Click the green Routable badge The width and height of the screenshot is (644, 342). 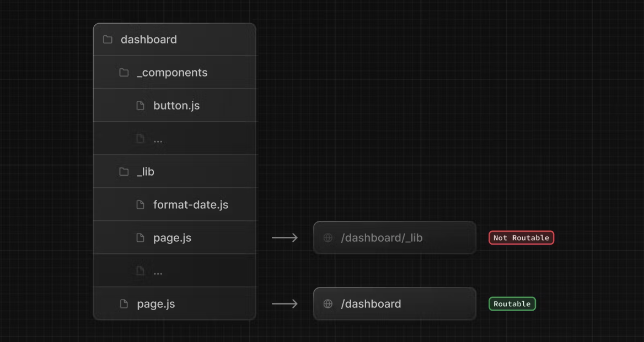[512, 304]
